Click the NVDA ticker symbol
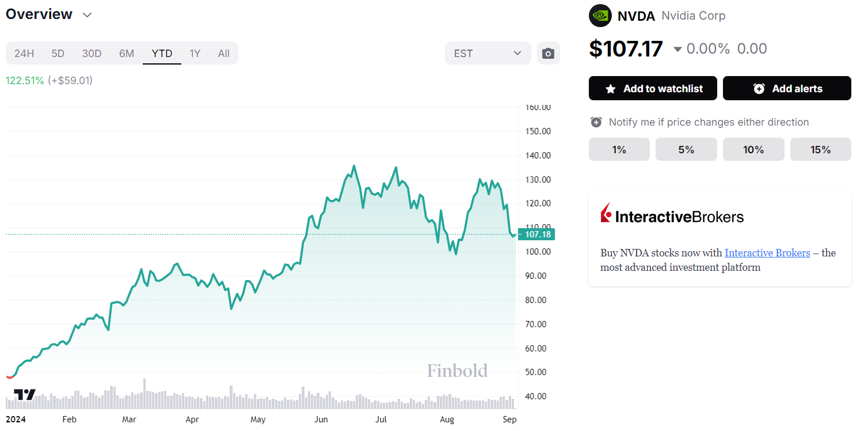The width and height of the screenshot is (868, 431). (636, 16)
